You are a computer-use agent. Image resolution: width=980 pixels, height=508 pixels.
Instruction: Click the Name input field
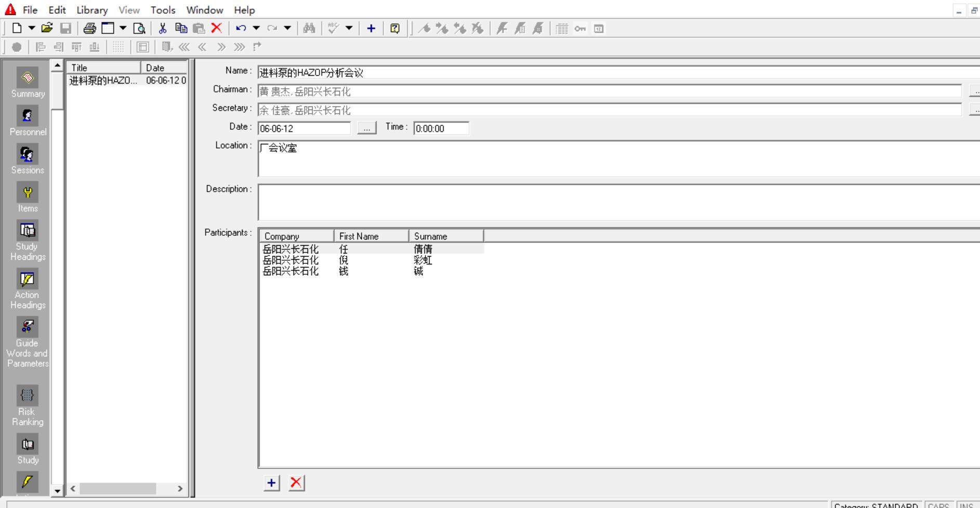(619, 73)
